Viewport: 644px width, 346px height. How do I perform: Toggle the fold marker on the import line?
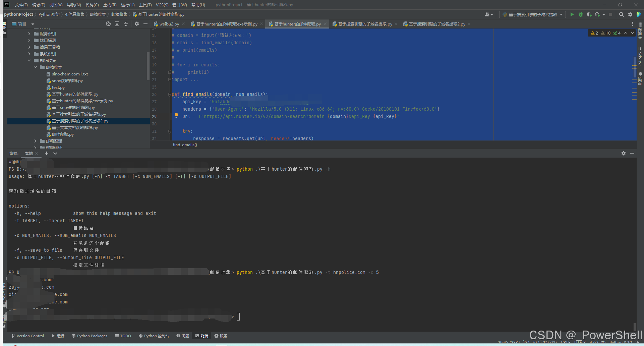click(170, 79)
